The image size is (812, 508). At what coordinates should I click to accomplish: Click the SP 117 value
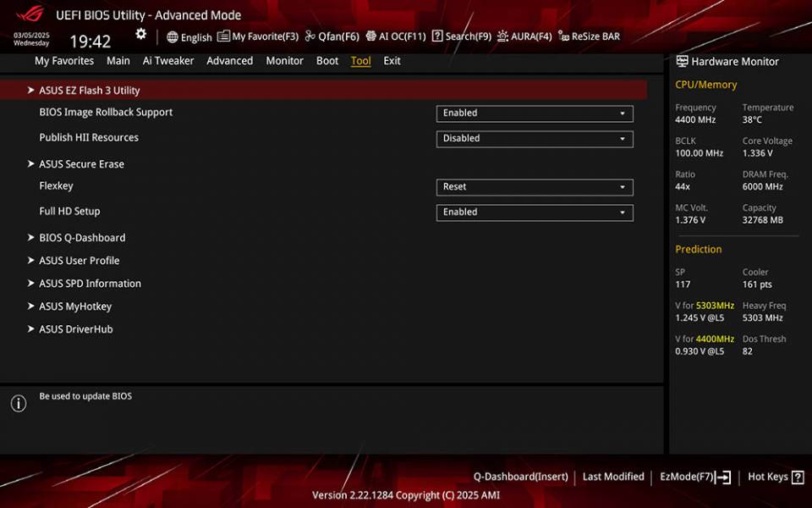[x=683, y=284]
